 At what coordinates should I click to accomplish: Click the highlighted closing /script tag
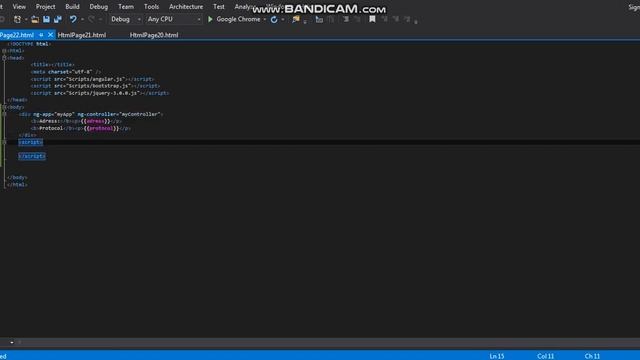[32, 156]
